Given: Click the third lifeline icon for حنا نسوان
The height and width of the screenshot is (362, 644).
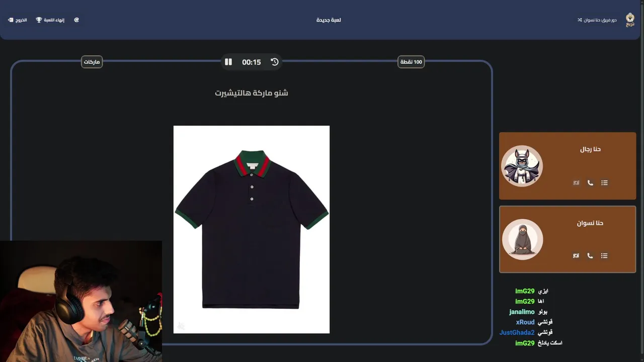Looking at the screenshot, I should 576,256.
